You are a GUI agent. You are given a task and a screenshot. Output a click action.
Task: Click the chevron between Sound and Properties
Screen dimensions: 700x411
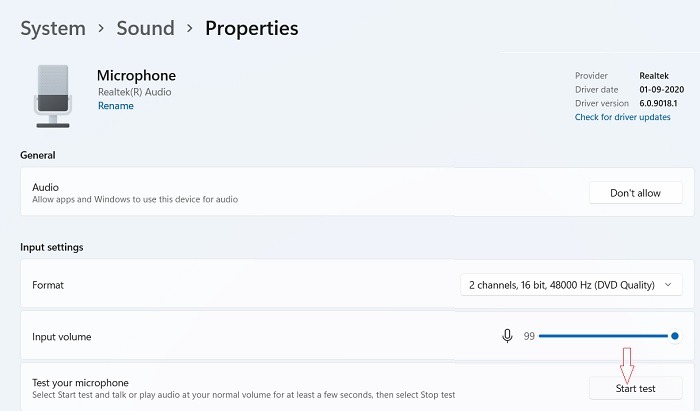(189, 28)
